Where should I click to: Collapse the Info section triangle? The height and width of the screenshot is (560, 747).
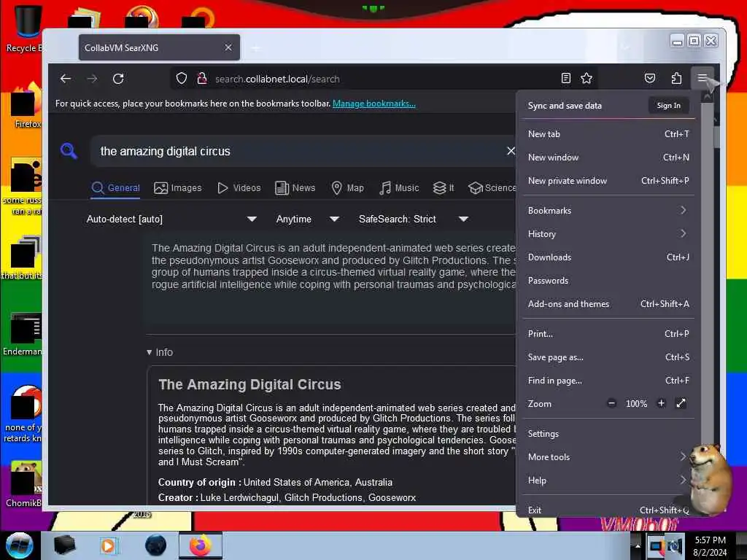pos(149,352)
